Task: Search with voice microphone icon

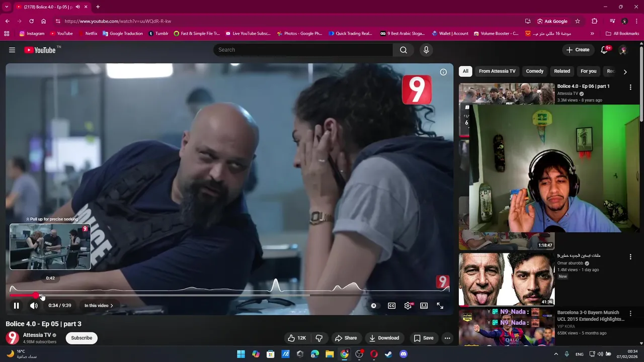Action: coord(426,50)
